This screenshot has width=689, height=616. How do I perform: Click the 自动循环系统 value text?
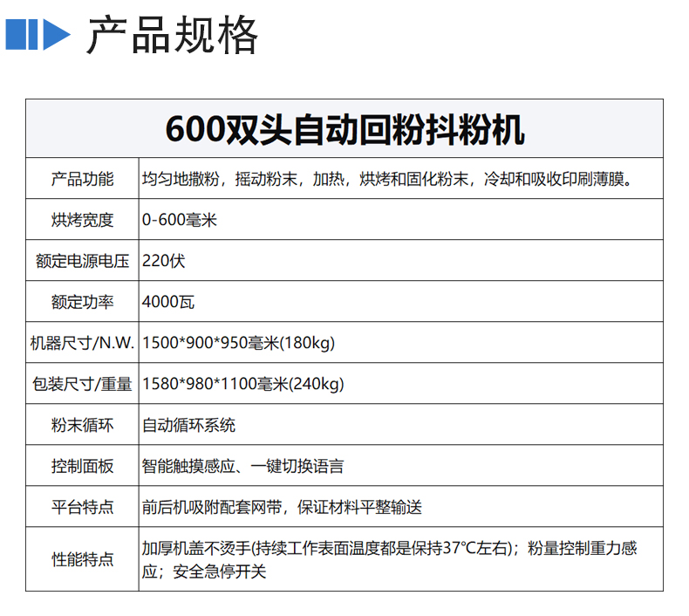pos(189,425)
